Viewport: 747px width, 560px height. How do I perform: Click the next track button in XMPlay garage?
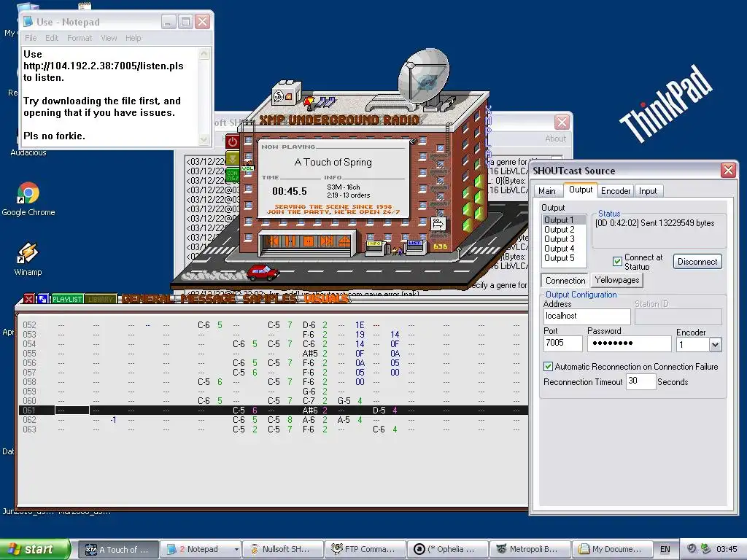pyautogui.click(x=326, y=241)
